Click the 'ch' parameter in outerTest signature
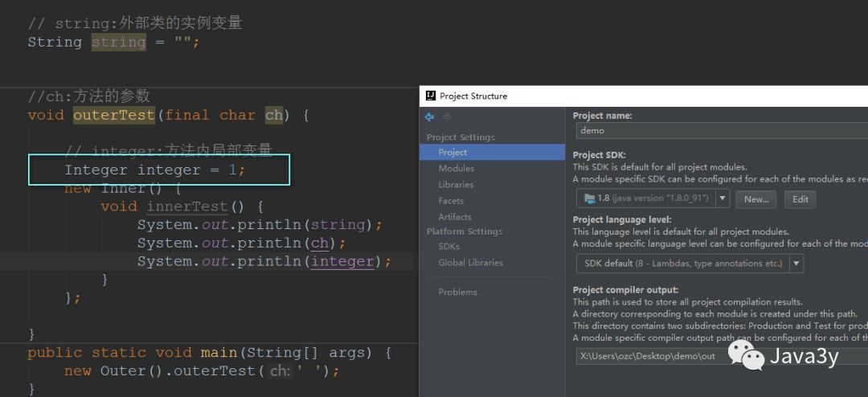The width and height of the screenshot is (868, 397). click(273, 115)
